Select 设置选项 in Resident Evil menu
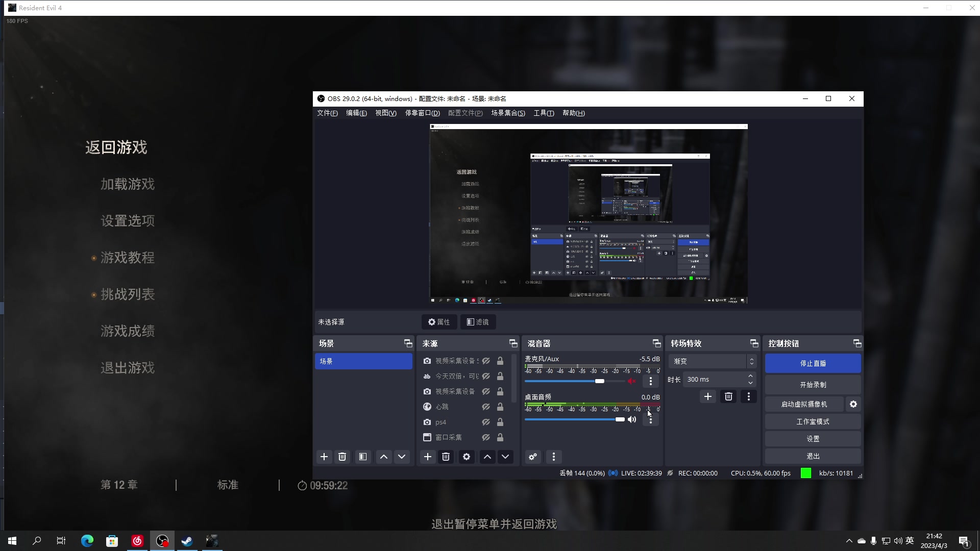 tap(128, 221)
